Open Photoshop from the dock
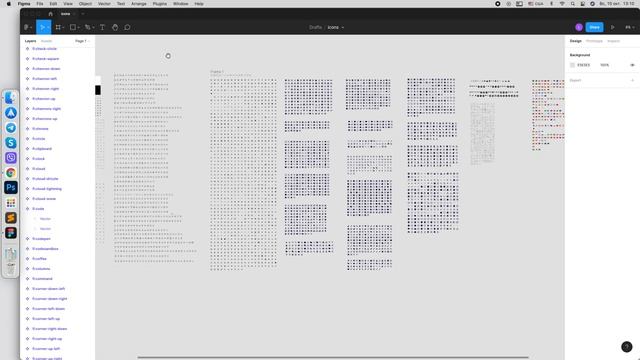The image size is (640, 360). tap(11, 188)
